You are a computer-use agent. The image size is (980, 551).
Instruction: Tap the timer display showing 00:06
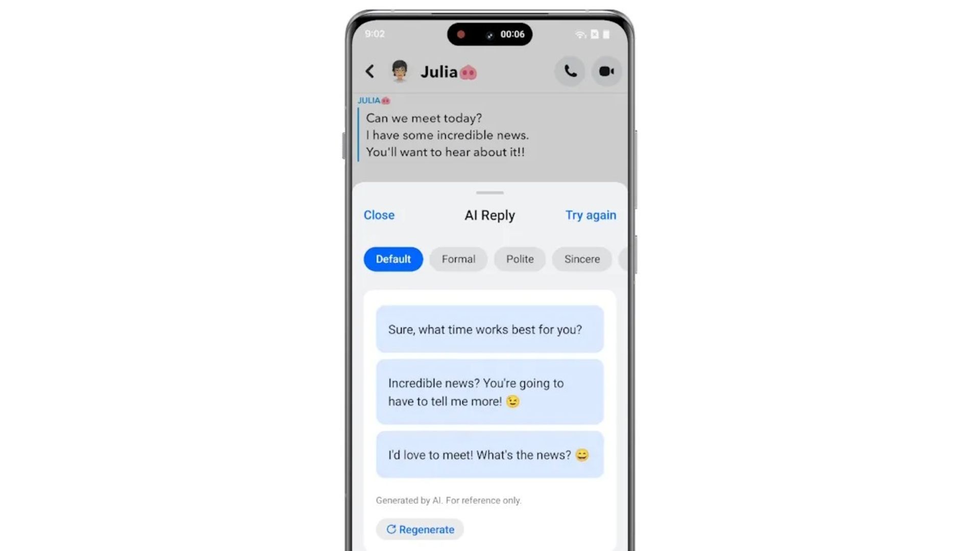[513, 34]
